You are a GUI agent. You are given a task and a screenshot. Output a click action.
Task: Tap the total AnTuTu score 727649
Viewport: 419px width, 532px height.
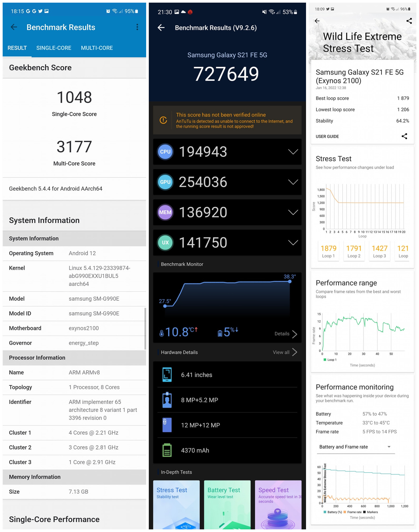click(x=226, y=74)
